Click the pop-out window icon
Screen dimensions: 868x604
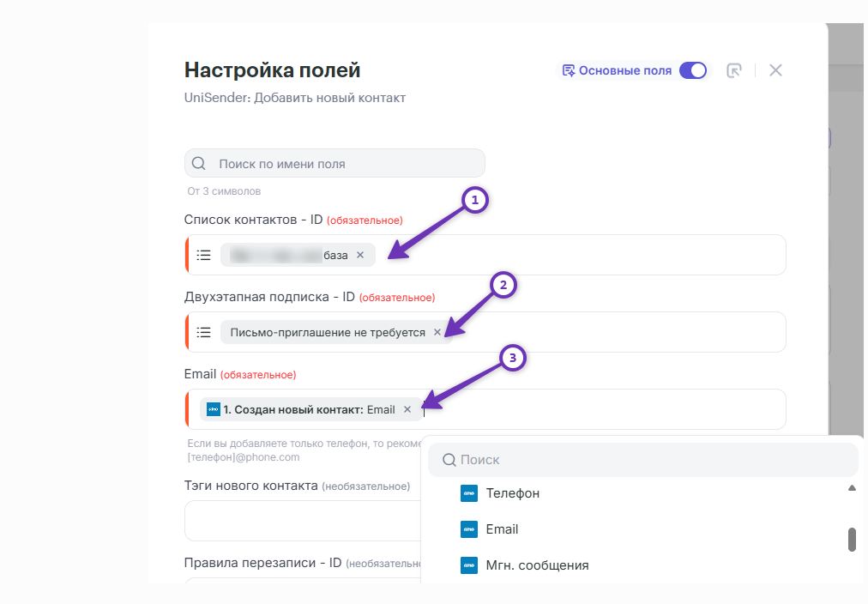coord(734,70)
